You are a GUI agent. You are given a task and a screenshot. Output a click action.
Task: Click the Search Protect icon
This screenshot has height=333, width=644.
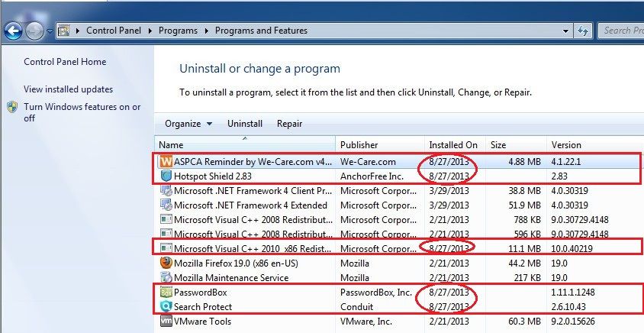(166, 307)
